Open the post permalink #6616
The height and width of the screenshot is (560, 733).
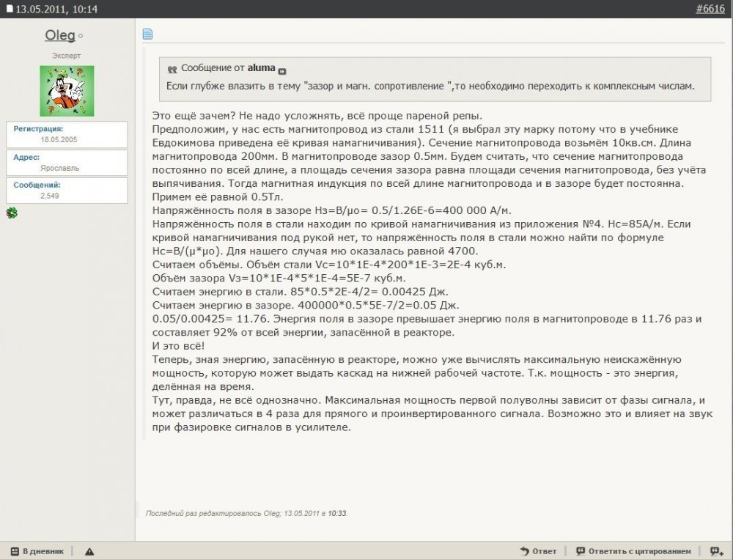tap(709, 9)
